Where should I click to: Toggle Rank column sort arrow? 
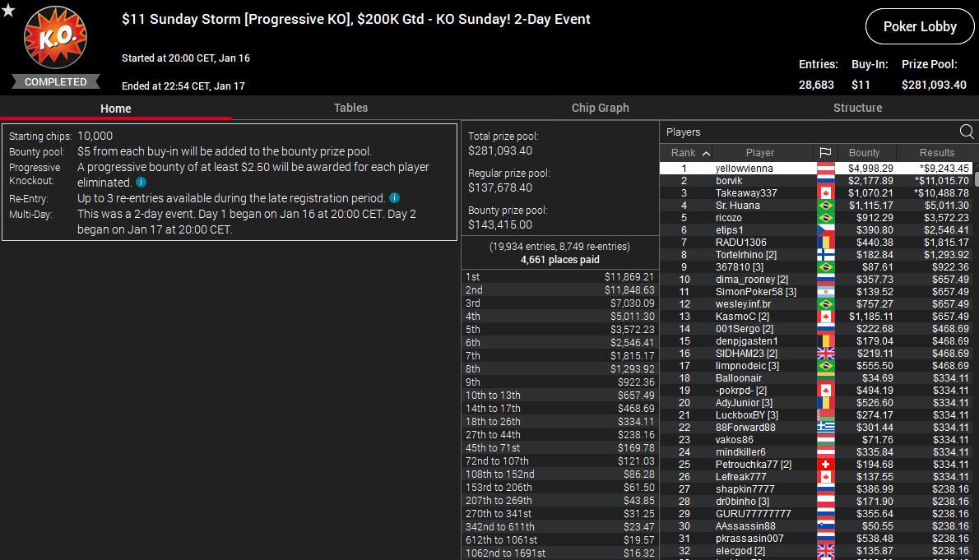tap(706, 153)
